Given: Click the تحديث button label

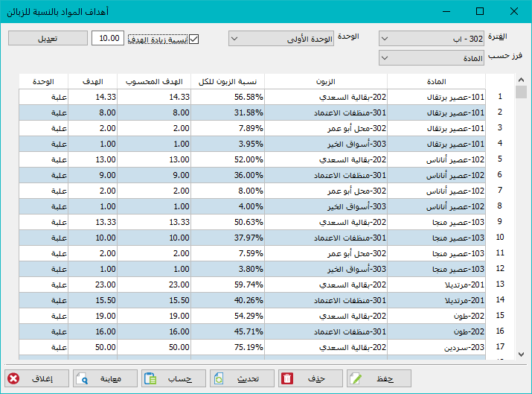Looking at the screenshot, I should pyautogui.click(x=248, y=378).
